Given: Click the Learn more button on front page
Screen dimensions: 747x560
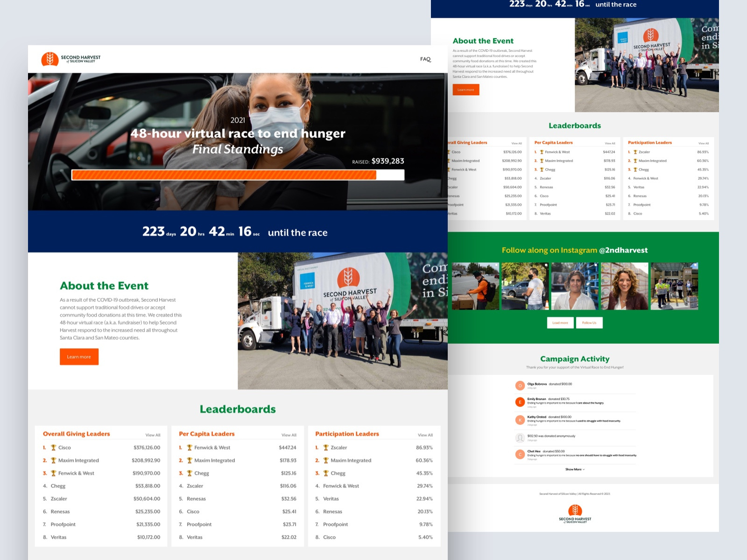Looking at the screenshot, I should [79, 357].
